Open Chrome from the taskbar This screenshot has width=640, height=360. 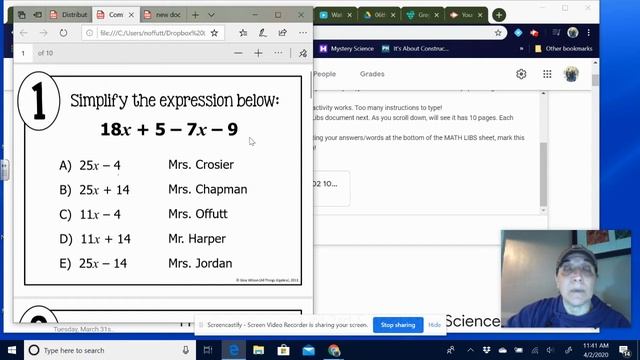click(334, 350)
